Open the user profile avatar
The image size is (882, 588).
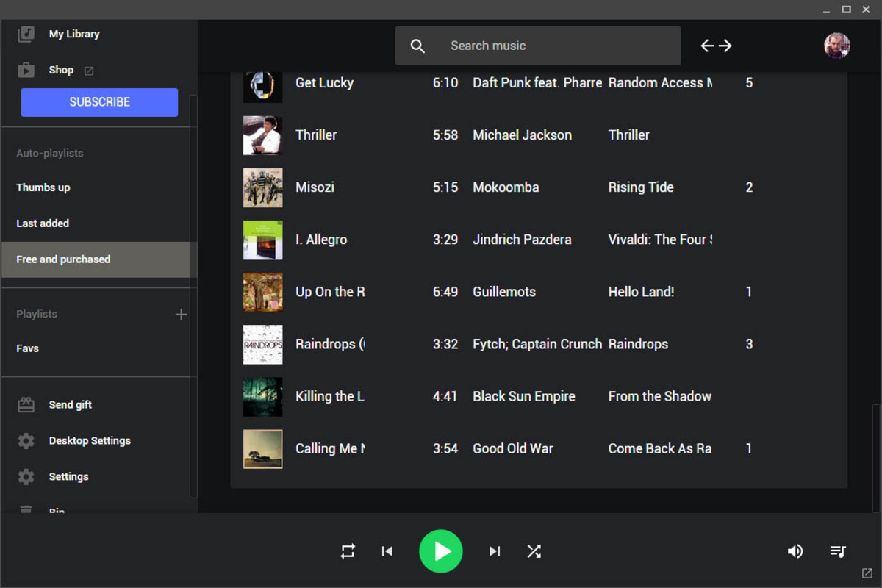coord(836,46)
